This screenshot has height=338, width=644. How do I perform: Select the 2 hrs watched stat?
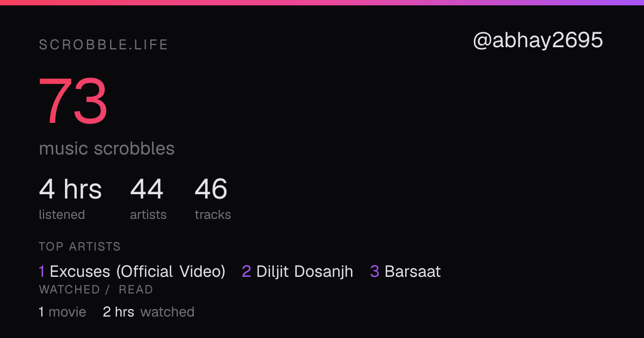tap(148, 312)
